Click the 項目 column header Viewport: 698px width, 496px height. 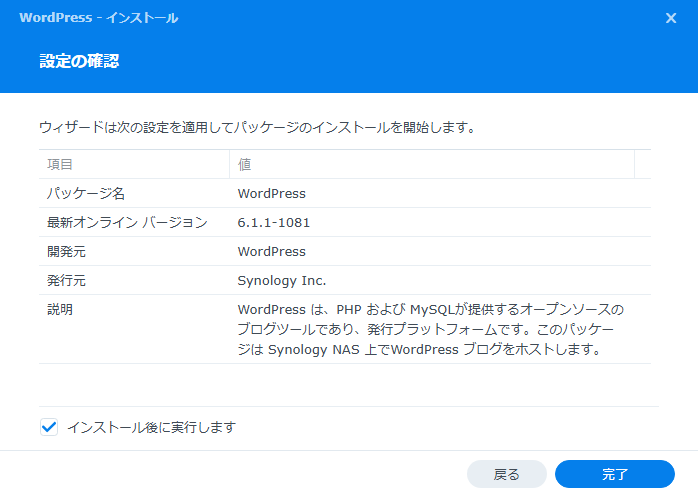click(x=134, y=164)
